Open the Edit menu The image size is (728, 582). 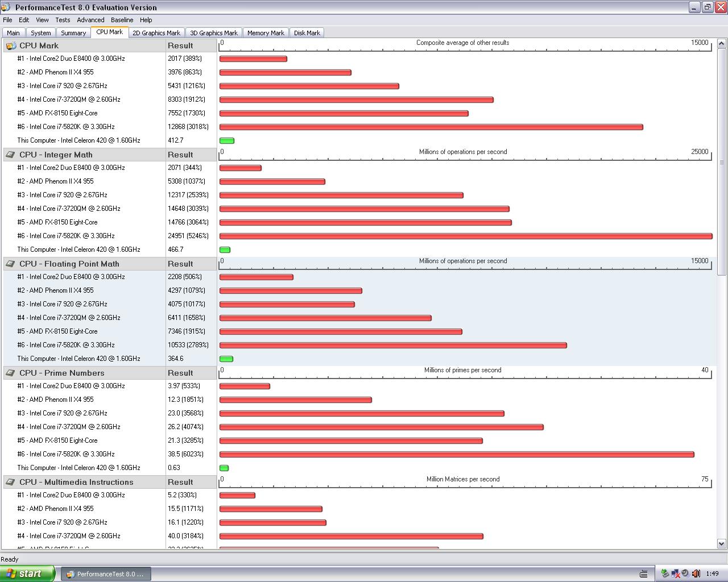point(24,20)
